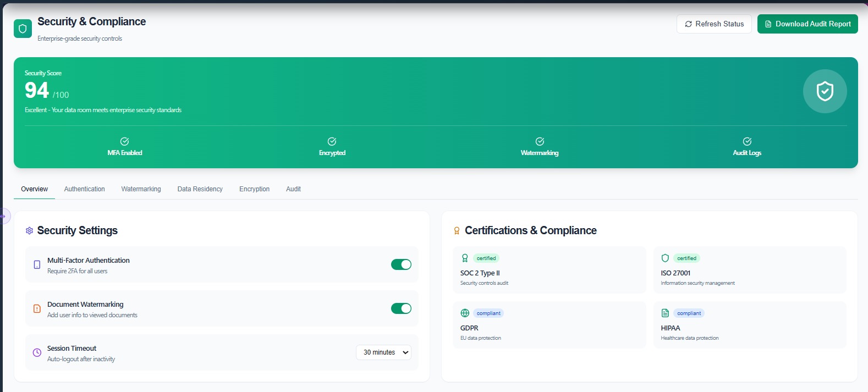Click the MFA Enabled checkmark icon
Screen dimensions: 868x392
(125, 141)
